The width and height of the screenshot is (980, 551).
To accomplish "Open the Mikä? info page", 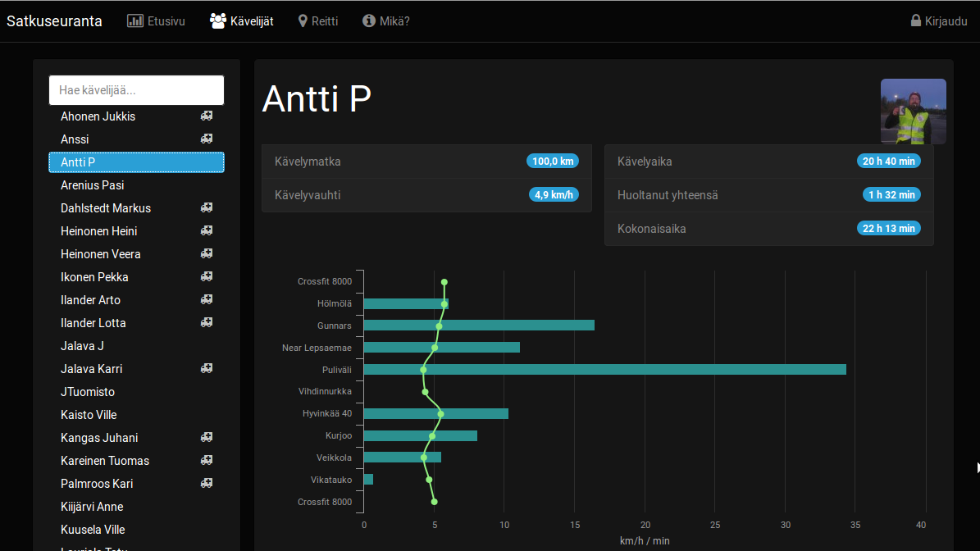I will point(385,20).
